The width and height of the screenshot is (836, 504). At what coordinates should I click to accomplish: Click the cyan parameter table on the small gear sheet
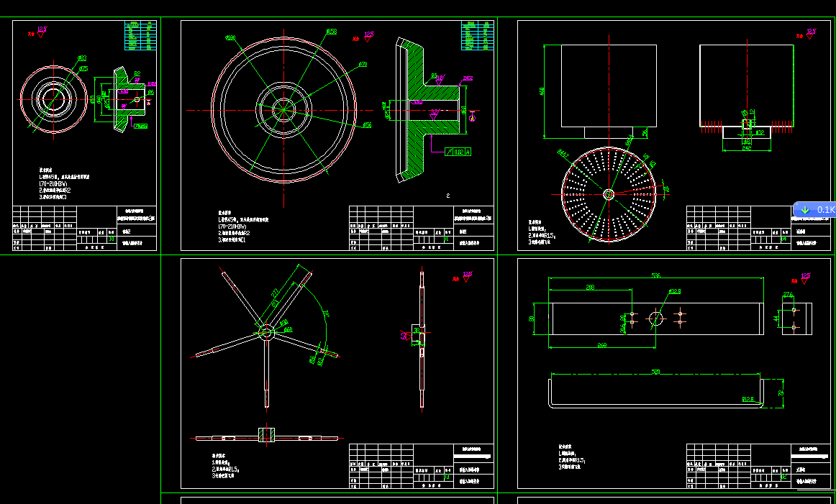coord(141,35)
